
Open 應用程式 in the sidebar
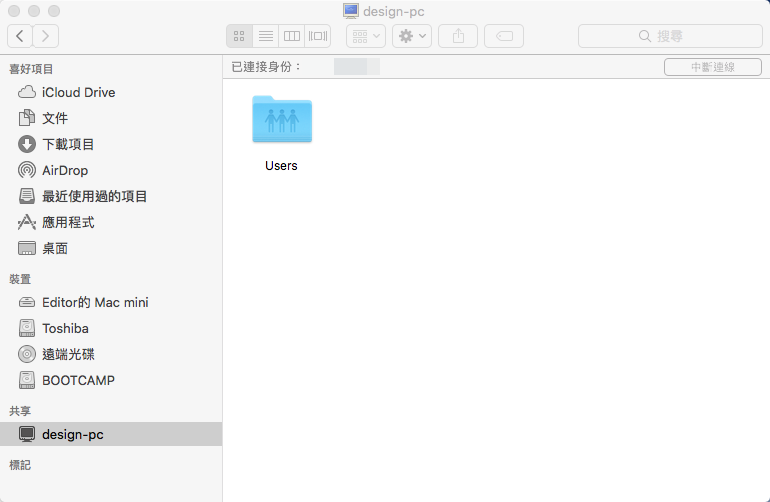(111, 222)
